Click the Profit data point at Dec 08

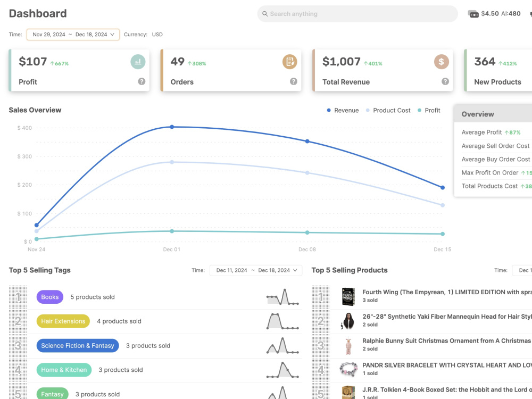[x=307, y=232]
